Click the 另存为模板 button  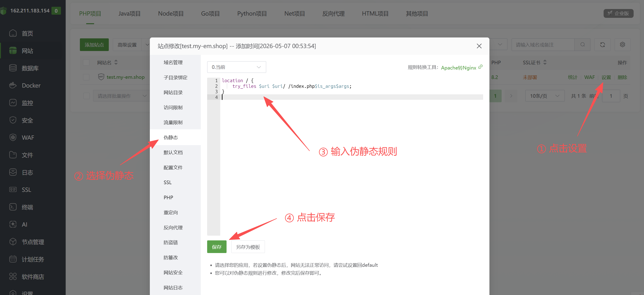pos(248,247)
